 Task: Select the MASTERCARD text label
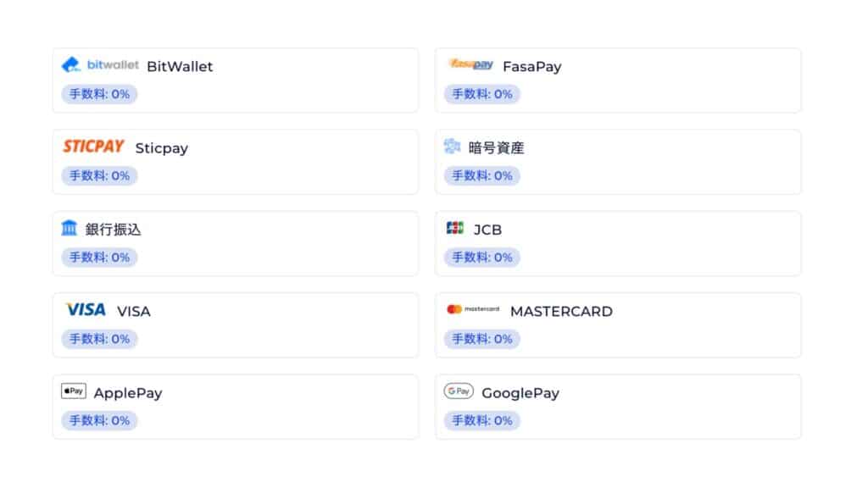click(561, 311)
